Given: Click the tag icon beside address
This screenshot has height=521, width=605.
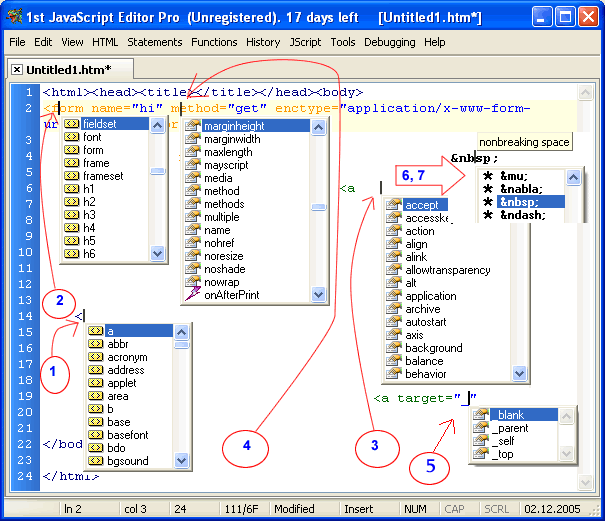Looking at the screenshot, I should pos(95,370).
